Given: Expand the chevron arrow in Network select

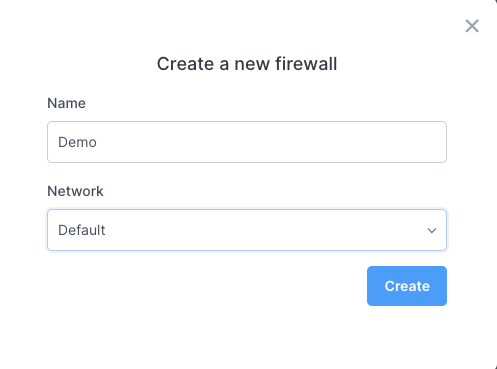Looking at the screenshot, I should click(x=432, y=230).
